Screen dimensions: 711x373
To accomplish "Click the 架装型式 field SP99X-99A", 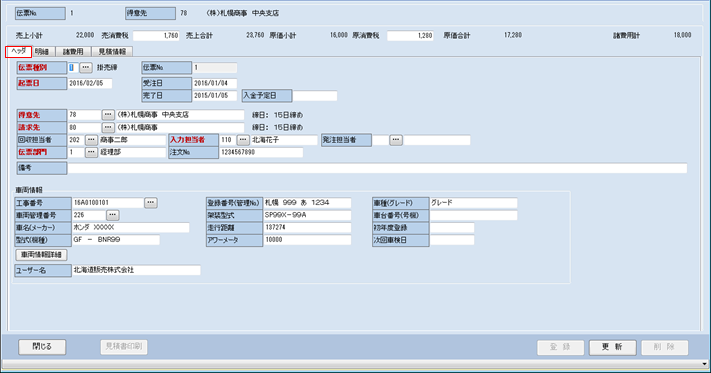I will (x=307, y=215).
